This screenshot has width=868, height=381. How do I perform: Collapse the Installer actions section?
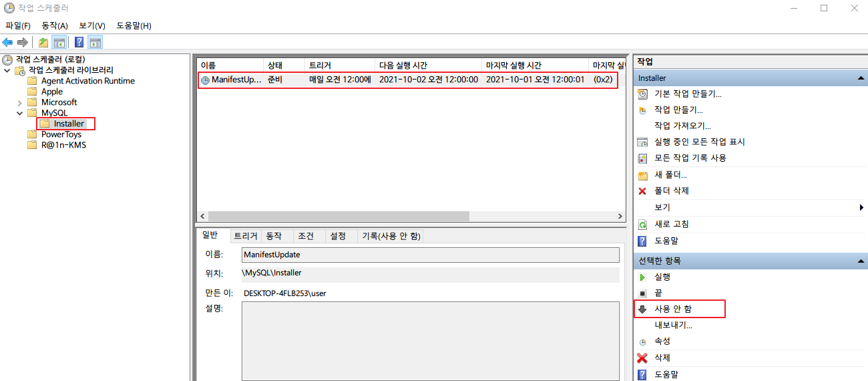(x=861, y=78)
